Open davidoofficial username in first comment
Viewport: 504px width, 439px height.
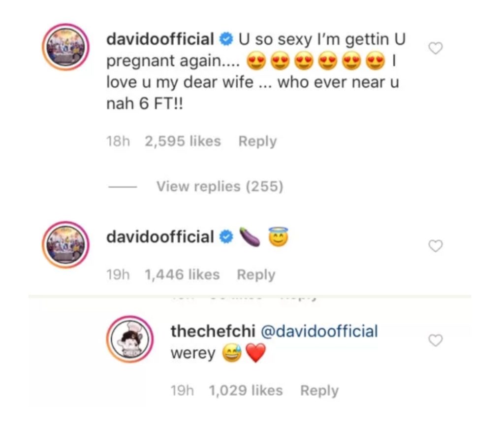[x=160, y=39]
